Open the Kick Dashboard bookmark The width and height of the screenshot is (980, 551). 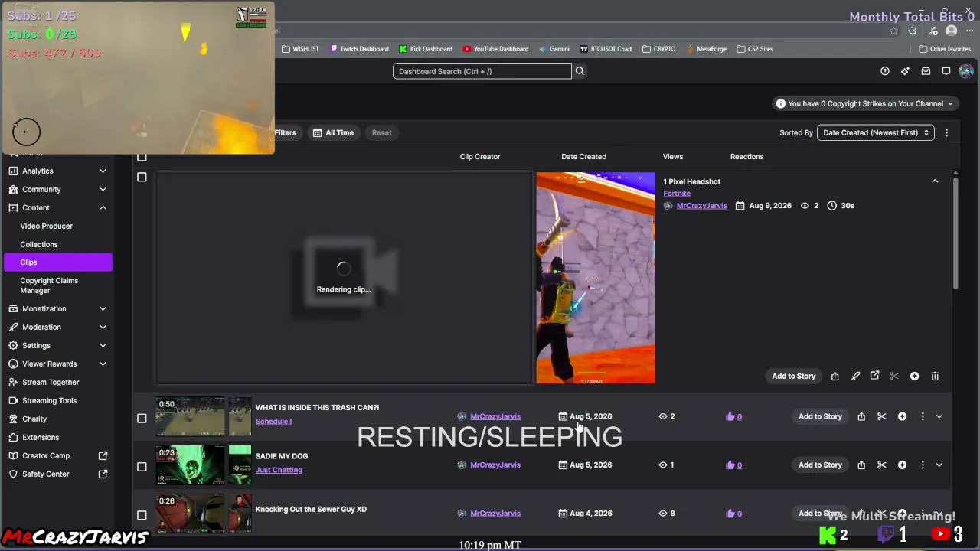pos(426,49)
